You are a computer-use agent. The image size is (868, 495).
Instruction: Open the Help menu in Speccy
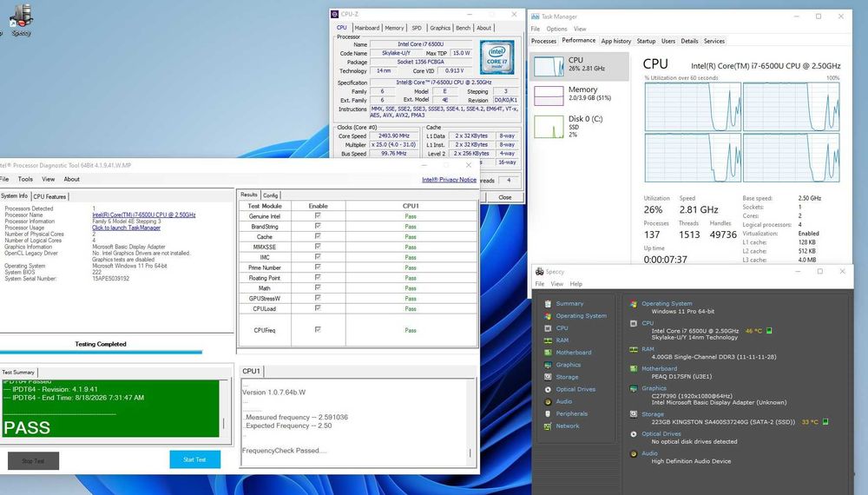576,284
